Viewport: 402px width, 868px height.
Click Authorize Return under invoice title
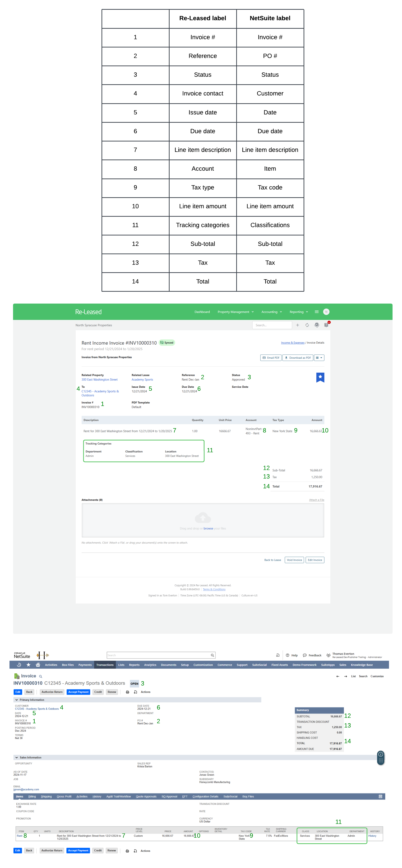tap(52, 692)
